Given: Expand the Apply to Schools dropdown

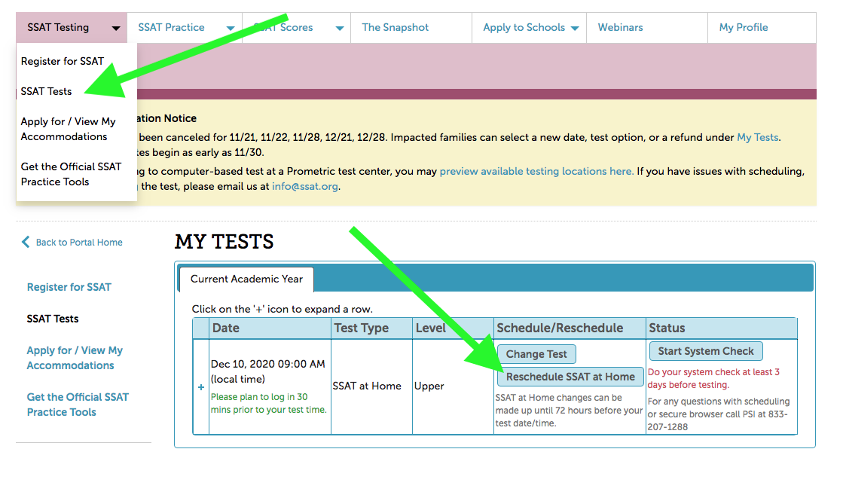Looking at the screenshot, I should click(x=527, y=27).
